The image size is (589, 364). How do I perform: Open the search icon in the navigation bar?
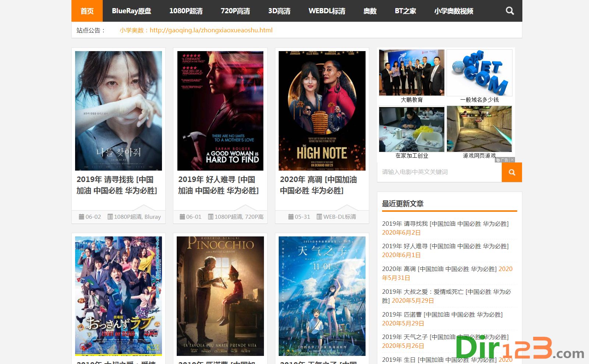pos(509,11)
